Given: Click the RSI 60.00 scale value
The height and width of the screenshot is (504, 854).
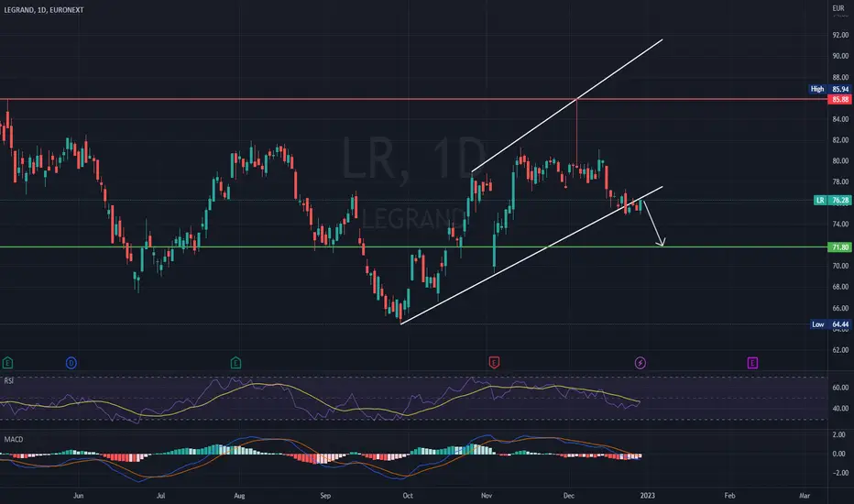Looking at the screenshot, I should (x=840, y=388).
